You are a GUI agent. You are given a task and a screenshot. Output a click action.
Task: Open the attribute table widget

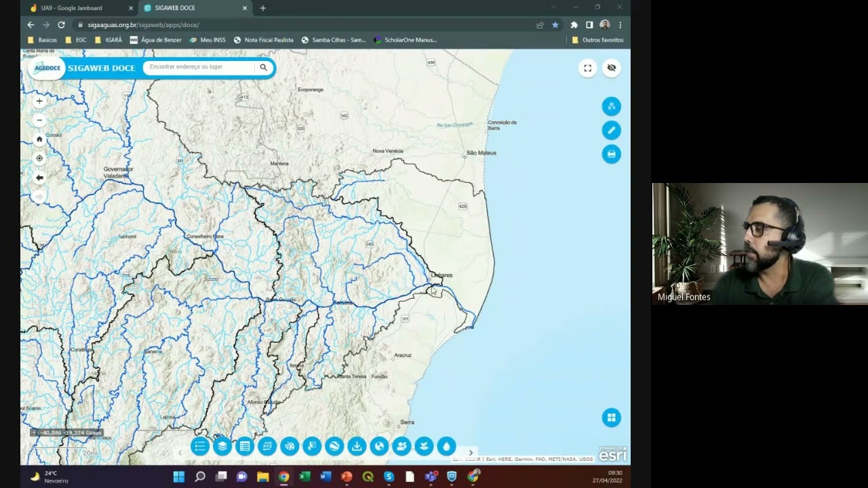(x=245, y=446)
